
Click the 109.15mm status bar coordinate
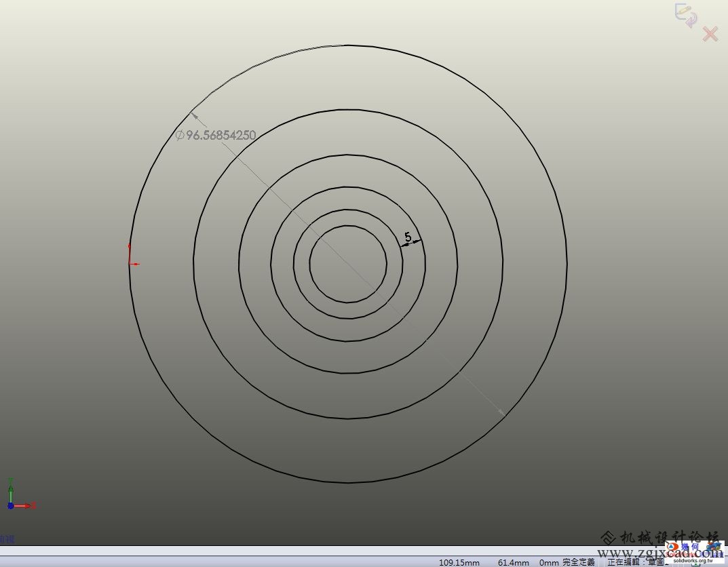click(459, 562)
